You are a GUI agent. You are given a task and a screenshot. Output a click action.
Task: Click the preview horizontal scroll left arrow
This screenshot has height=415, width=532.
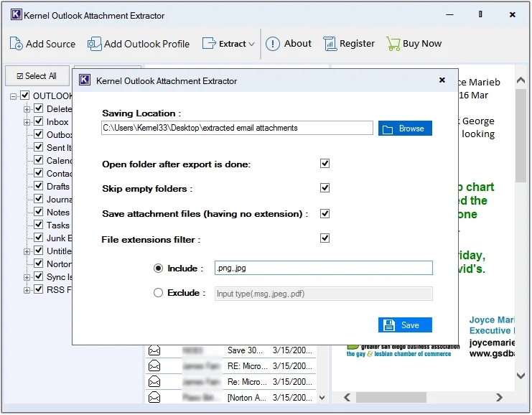pos(347,397)
